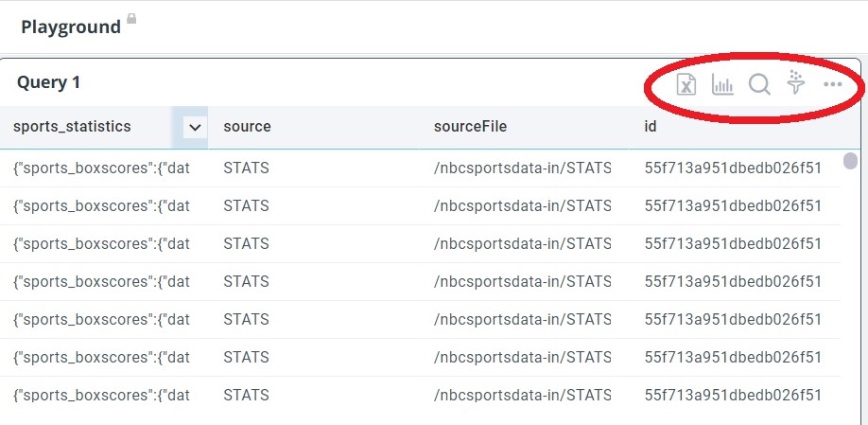Select the sports_statistics column header

pyautogui.click(x=73, y=127)
